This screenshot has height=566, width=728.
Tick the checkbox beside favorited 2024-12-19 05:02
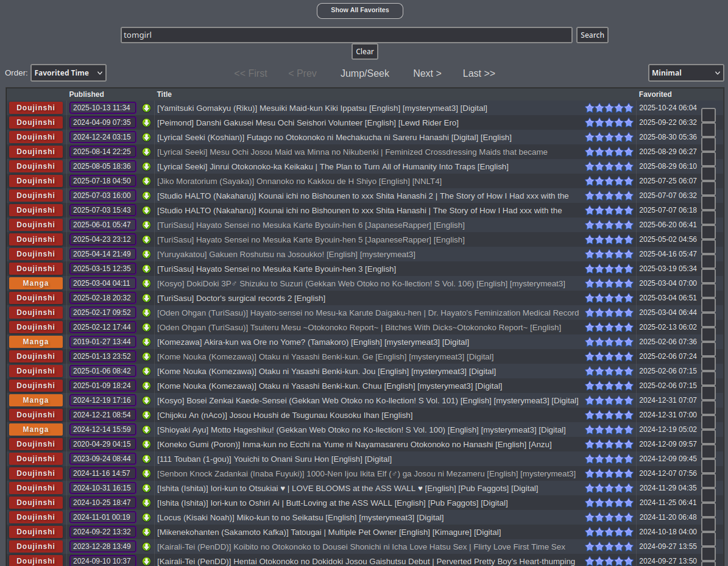(x=709, y=436)
